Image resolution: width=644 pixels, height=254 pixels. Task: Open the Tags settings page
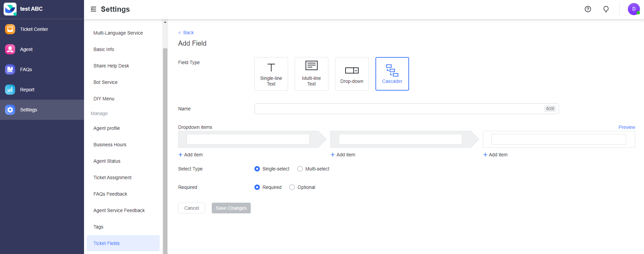pos(98,227)
